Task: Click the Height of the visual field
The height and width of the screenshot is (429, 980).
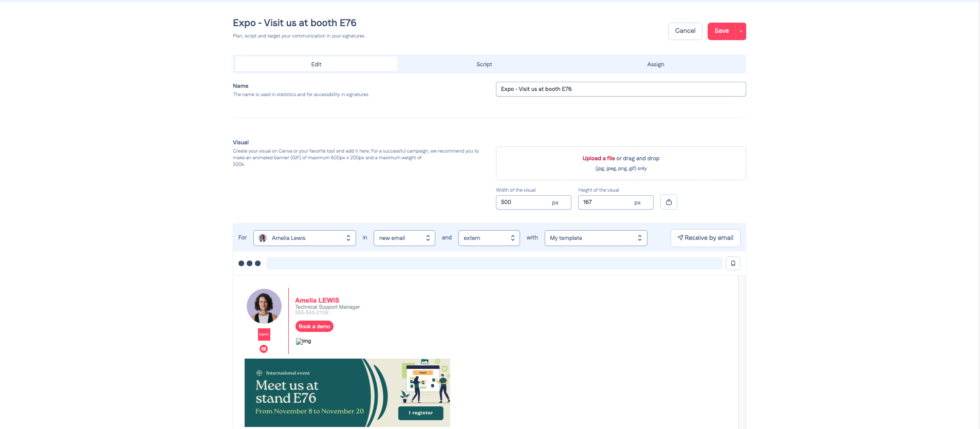Action: [616, 202]
